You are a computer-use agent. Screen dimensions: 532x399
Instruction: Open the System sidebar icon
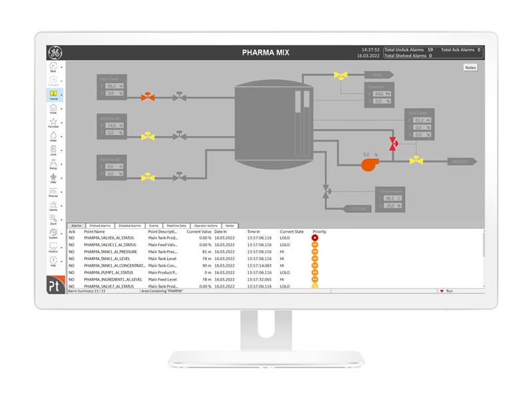click(53, 232)
